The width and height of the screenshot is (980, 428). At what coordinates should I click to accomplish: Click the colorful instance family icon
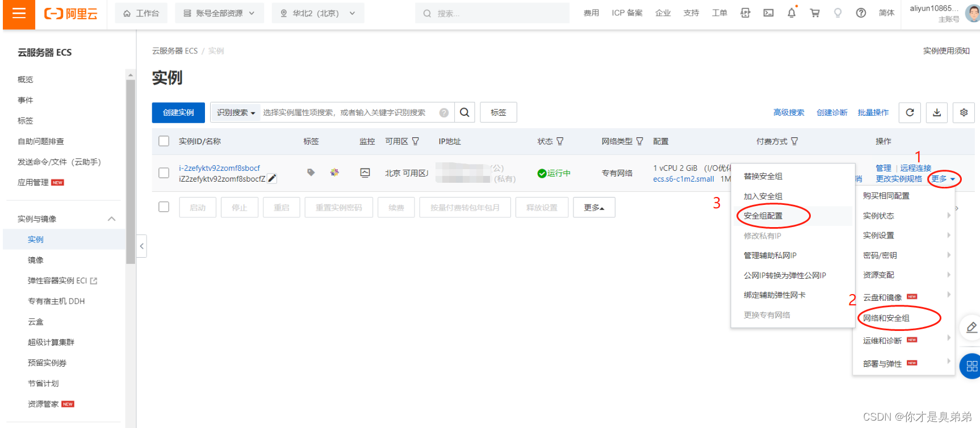[334, 172]
